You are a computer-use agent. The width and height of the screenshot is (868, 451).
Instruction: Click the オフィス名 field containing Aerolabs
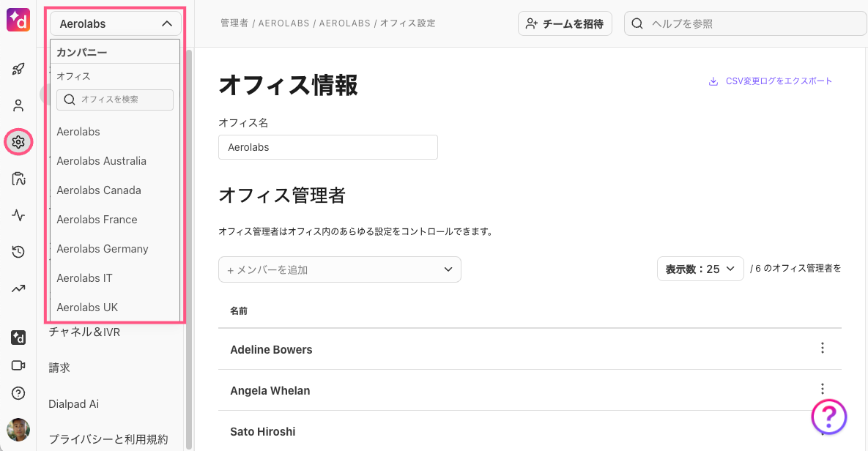(327, 147)
